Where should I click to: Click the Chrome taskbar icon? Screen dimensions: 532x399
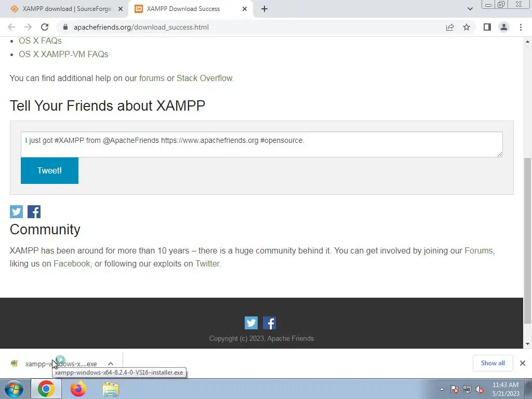(46, 389)
